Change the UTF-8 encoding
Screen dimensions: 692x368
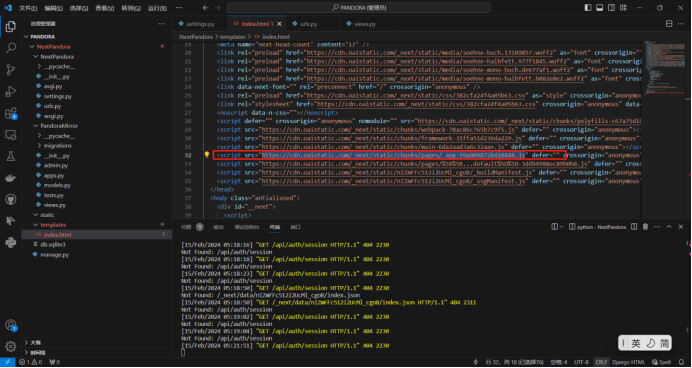[581, 362]
